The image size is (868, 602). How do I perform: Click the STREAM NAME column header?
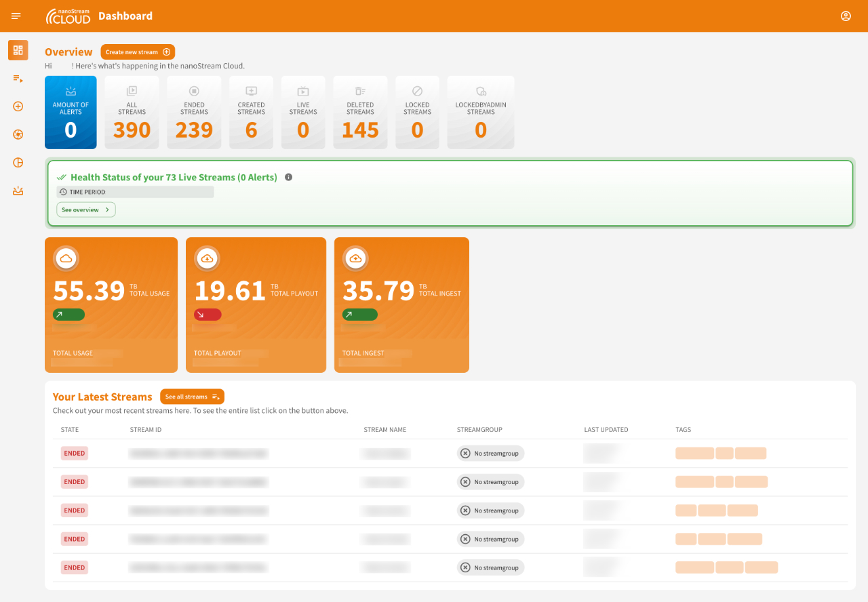click(x=385, y=430)
